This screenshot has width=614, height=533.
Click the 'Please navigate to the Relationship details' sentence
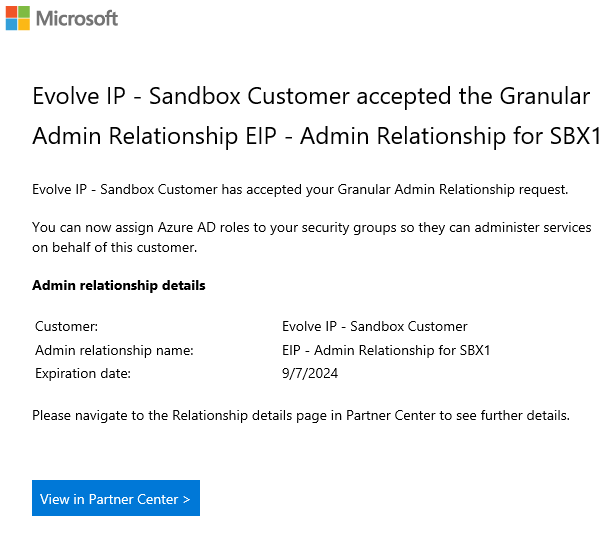(300, 414)
